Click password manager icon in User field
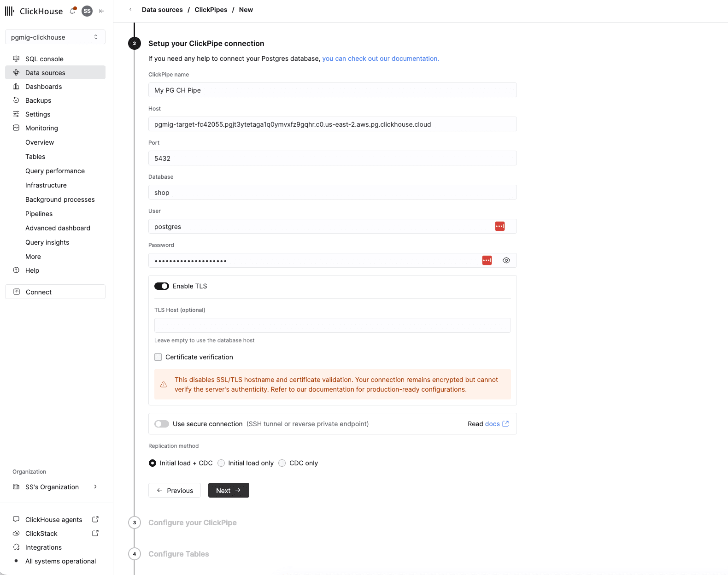This screenshot has height=575, width=728. click(500, 226)
